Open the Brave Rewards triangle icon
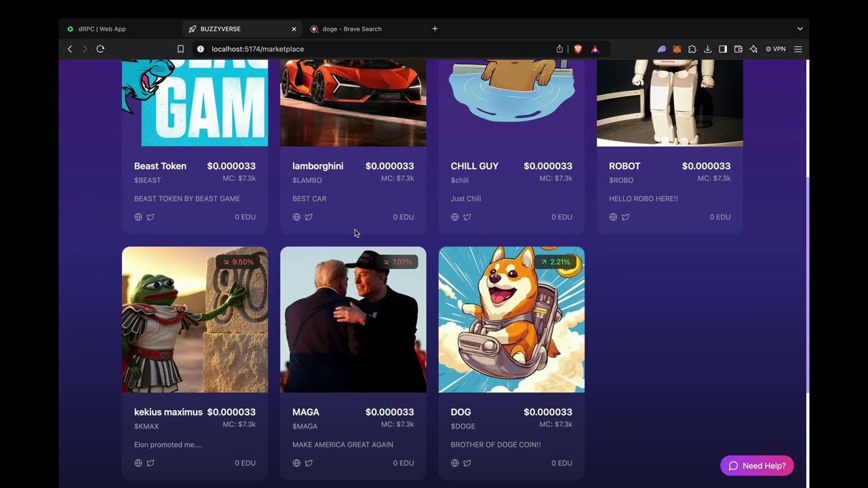The image size is (868, 488). pos(595,49)
